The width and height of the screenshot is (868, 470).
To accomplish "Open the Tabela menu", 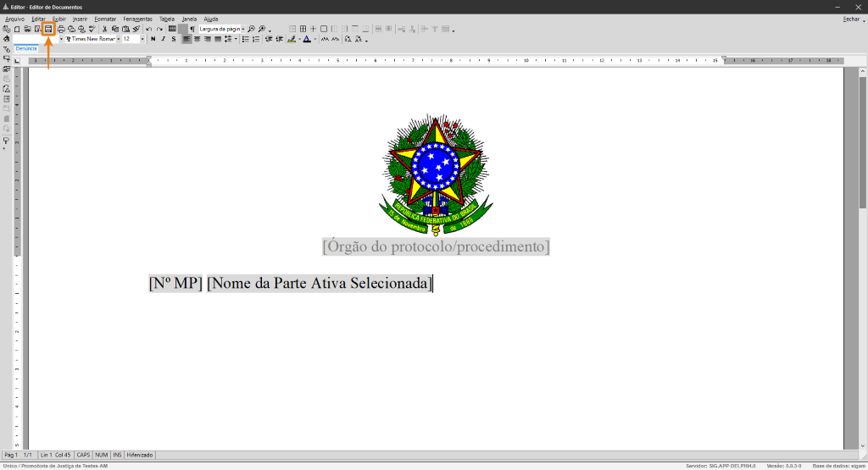I will (x=167, y=19).
